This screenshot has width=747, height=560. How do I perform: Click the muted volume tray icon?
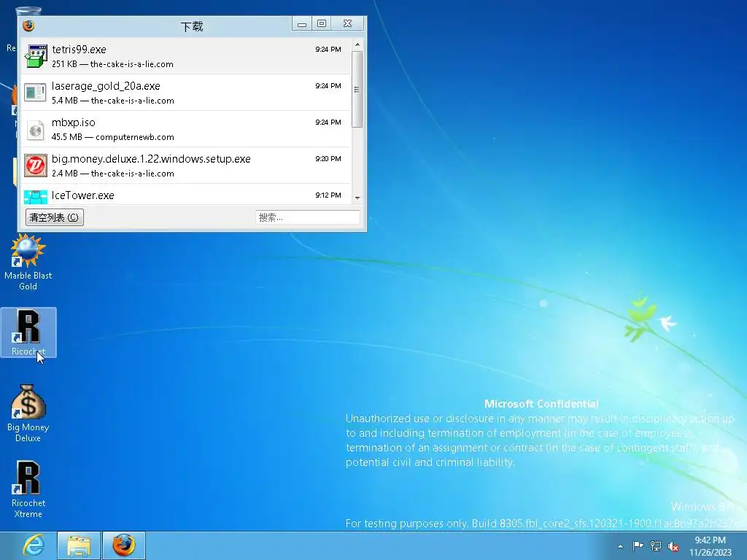click(x=673, y=546)
